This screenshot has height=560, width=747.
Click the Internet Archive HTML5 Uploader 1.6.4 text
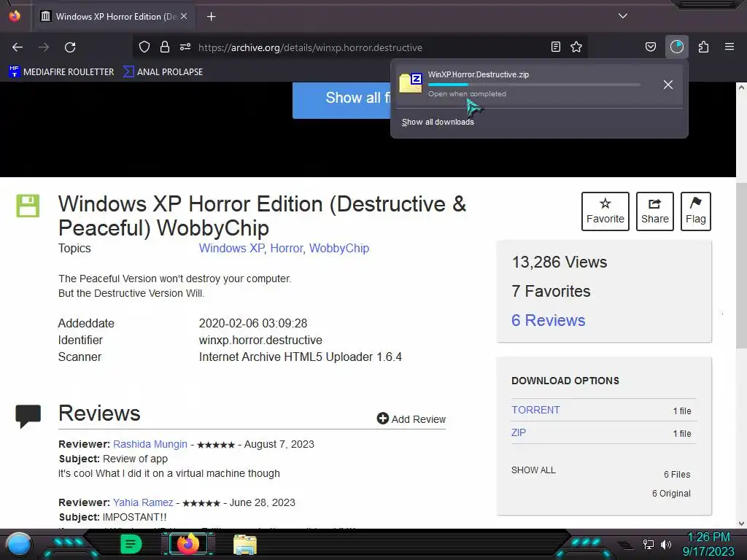[x=300, y=357]
